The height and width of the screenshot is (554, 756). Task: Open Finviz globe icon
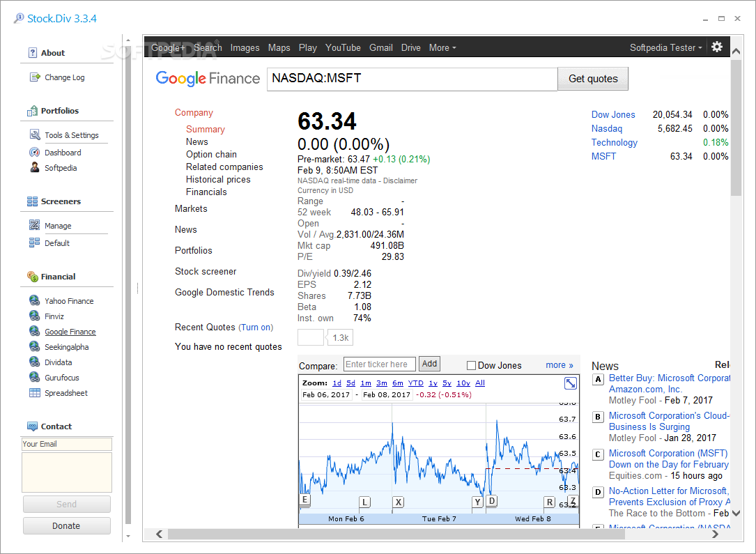point(35,316)
